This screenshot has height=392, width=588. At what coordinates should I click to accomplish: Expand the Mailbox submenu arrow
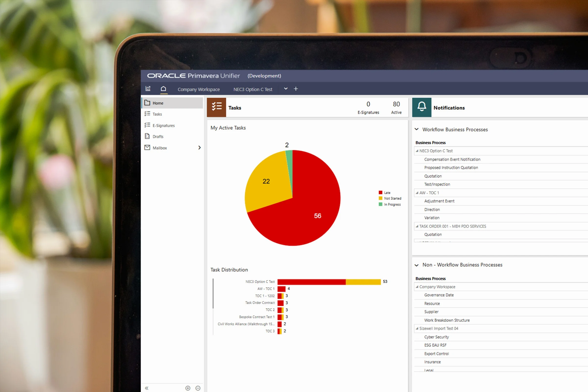click(x=199, y=147)
